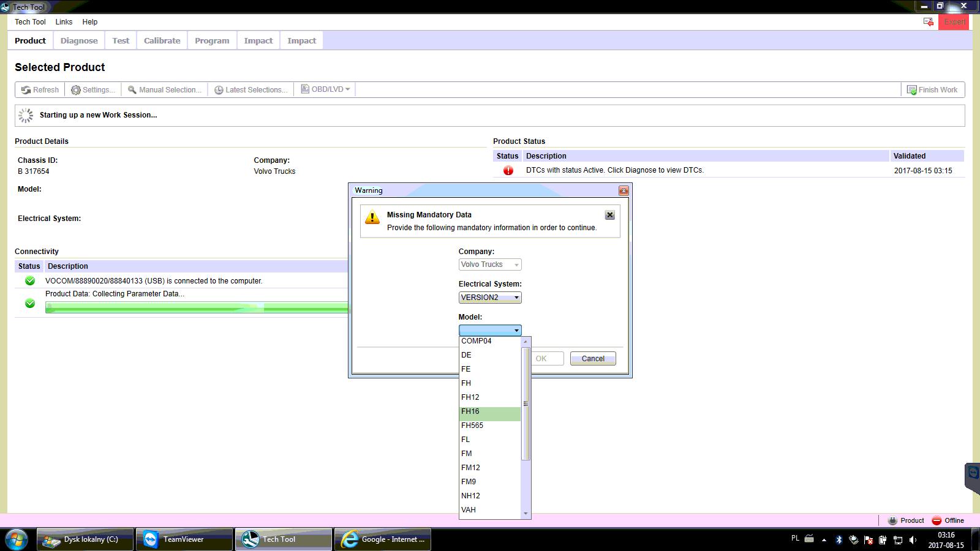Open the Links menu

pos(64,21)
